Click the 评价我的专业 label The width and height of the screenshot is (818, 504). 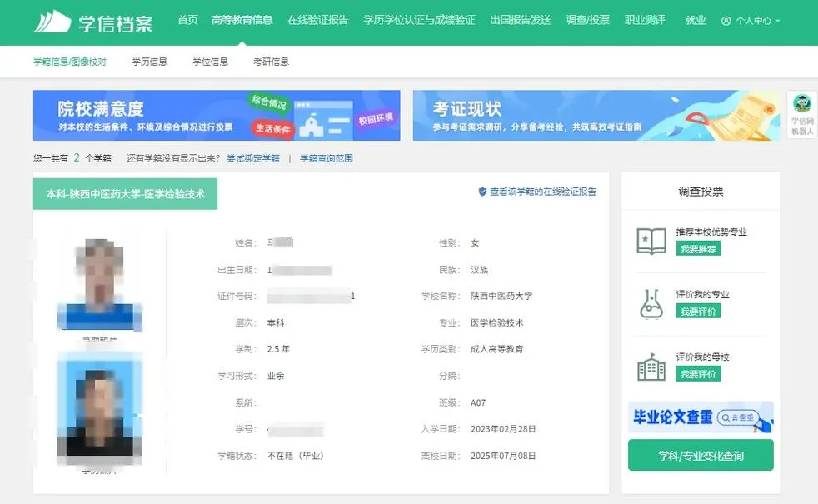[703, 294]
